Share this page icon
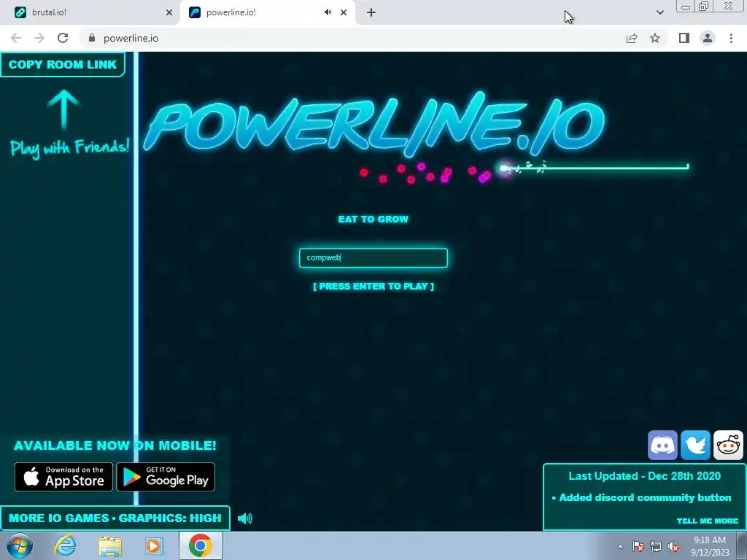The width and height of the screenshot is (747, 560). [x=632, y=38]
